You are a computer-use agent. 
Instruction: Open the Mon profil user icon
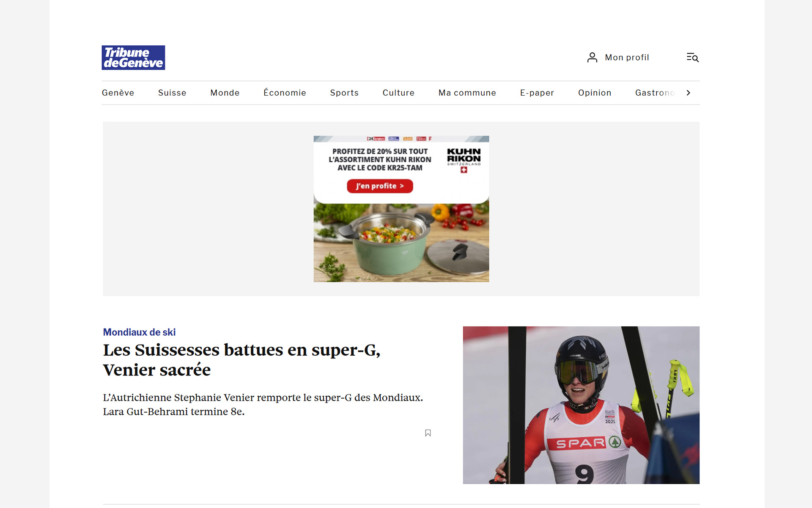click(x=592, y=57)
